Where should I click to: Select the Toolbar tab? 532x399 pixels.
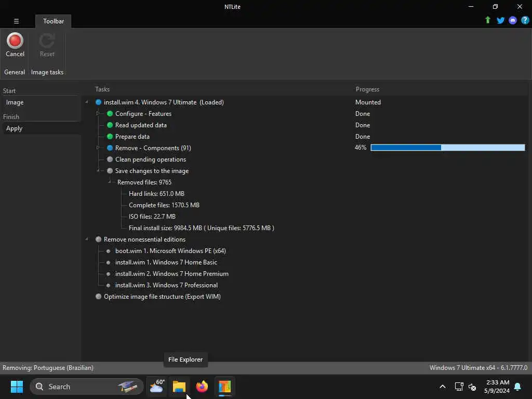click(54, 21)
